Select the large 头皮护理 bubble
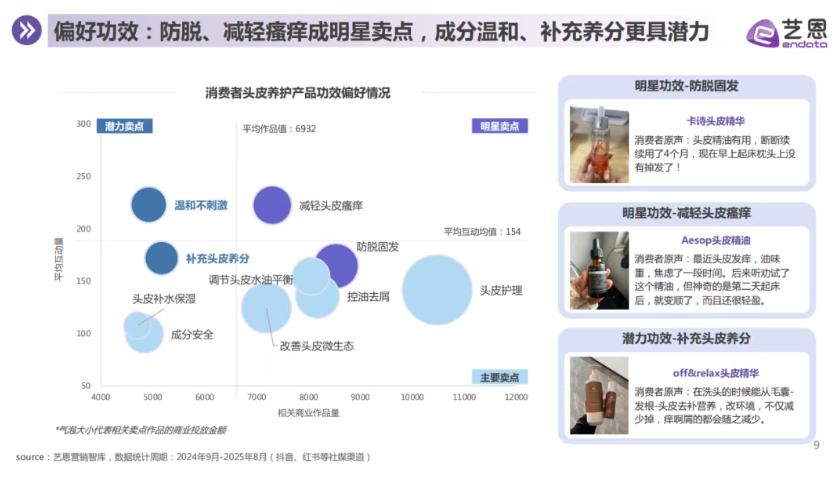The width and height of the screenshot is (835, 486). click(437, 291)
